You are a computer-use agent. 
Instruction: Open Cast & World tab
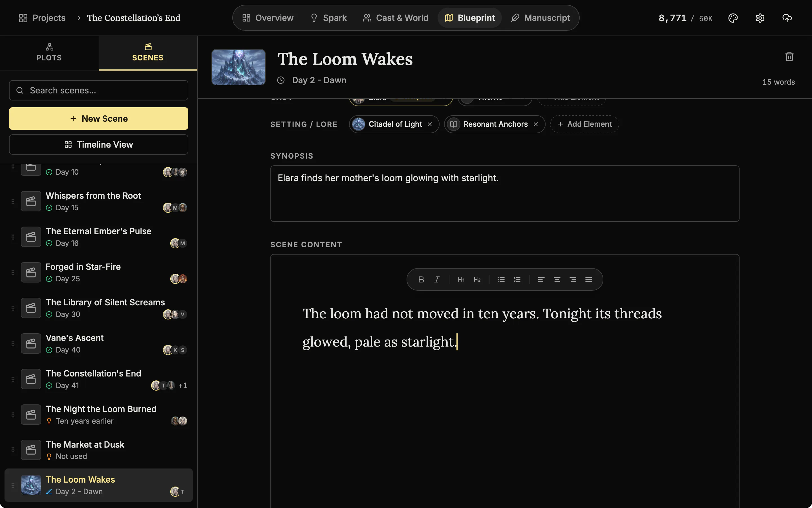coord(395,18)
